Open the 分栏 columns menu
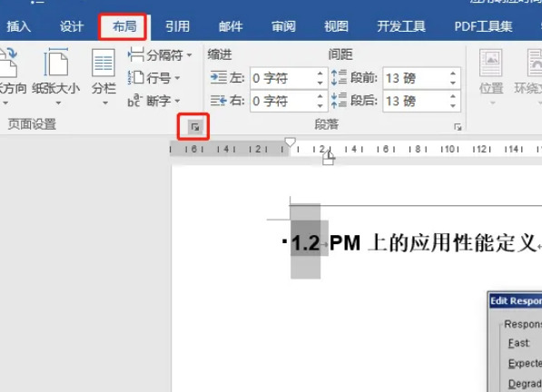 [103, 76]
